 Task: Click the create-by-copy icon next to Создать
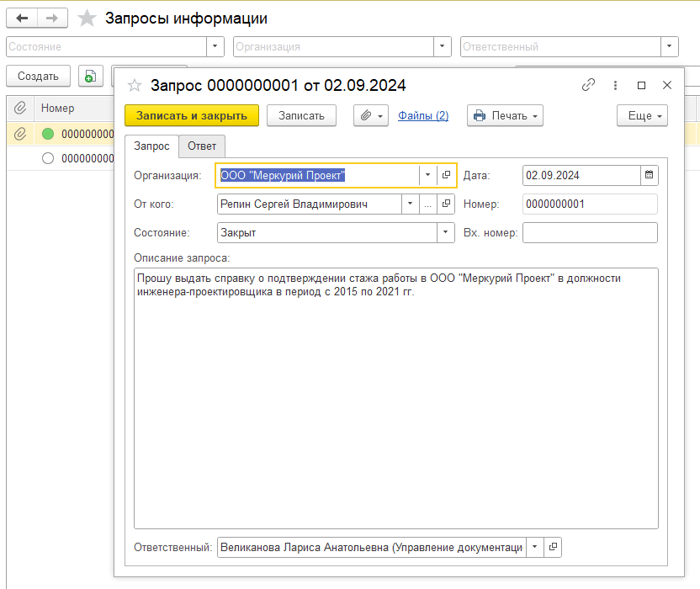[91, 76]
